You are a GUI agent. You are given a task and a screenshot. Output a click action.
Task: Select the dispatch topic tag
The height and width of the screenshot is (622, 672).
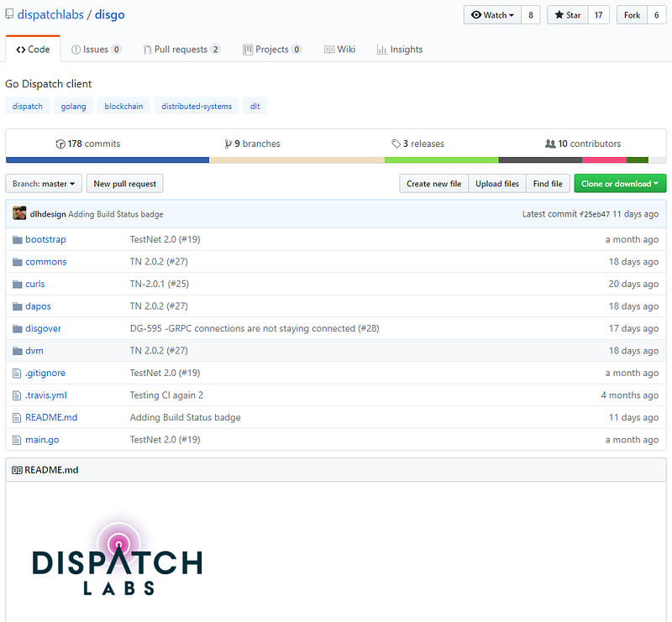pyautogui.click(x=28, y=106)
